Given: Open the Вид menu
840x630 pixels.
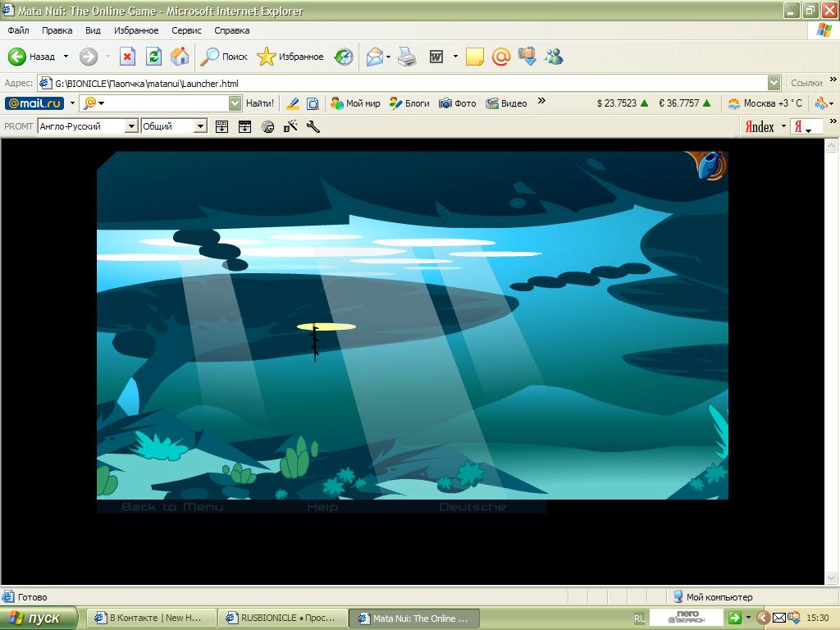Looking at the screenshot, I should coord(93,30).
